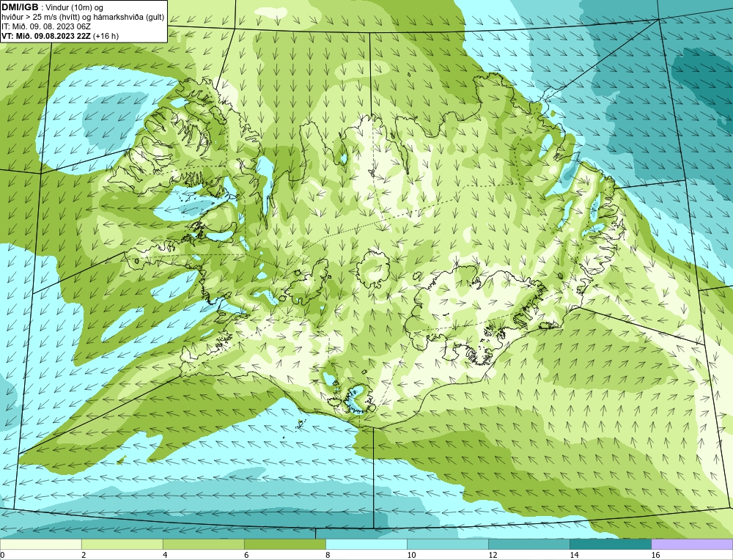Click the legend scale value "6"
The image size is (733, 560).
pyautogui.click(x=246, y=555)
